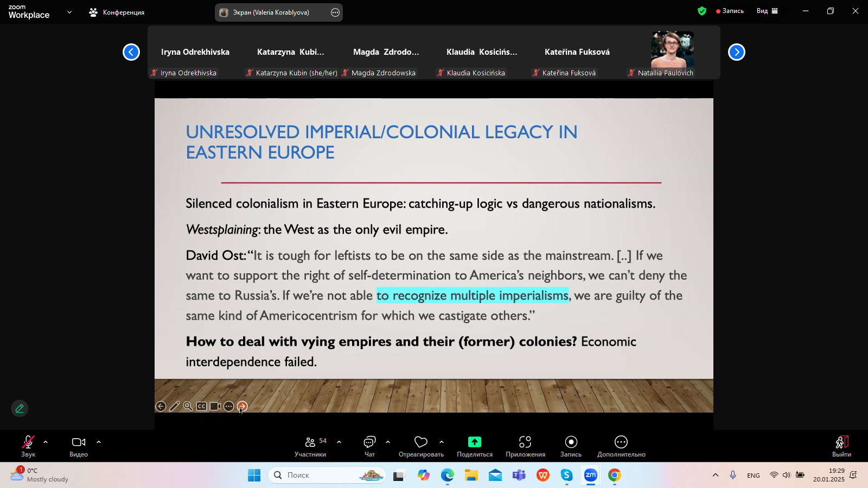Image resolution: width=868 pixels, height=488 pixels.
Task: Open Дополнительно more options
Action: [621, 446]
